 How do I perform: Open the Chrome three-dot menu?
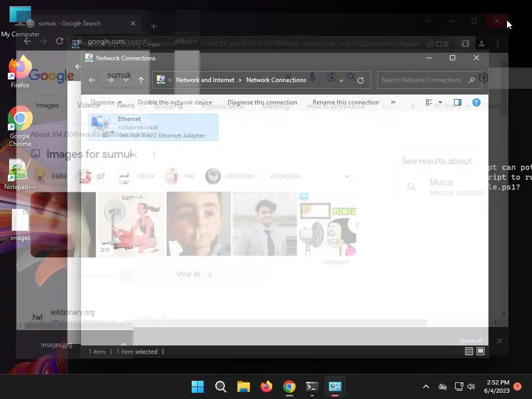point(497,44)
